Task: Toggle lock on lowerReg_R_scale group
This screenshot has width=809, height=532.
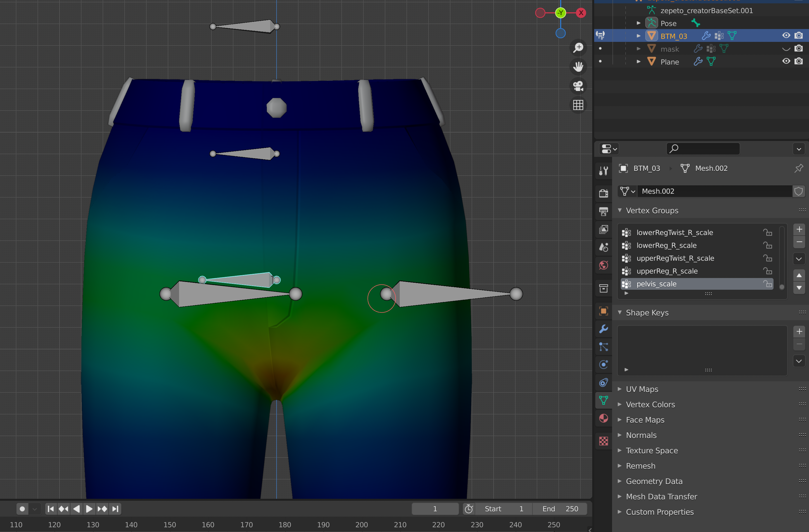Action: [767, 245]
